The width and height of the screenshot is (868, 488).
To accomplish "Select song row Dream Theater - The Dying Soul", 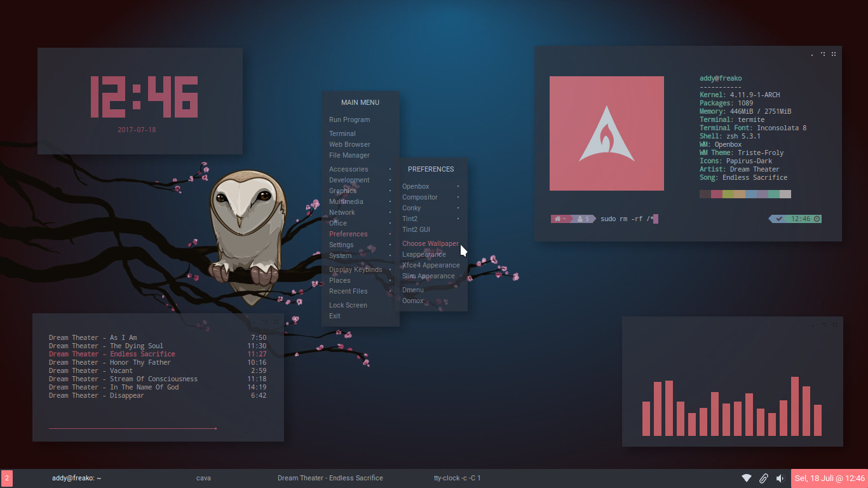I will (x=158, y=346).
